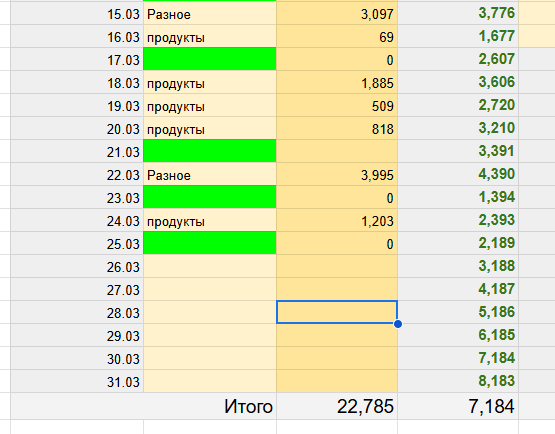
Task: Select the green value 7,184 in row 30.03
Action: (458, 359)
